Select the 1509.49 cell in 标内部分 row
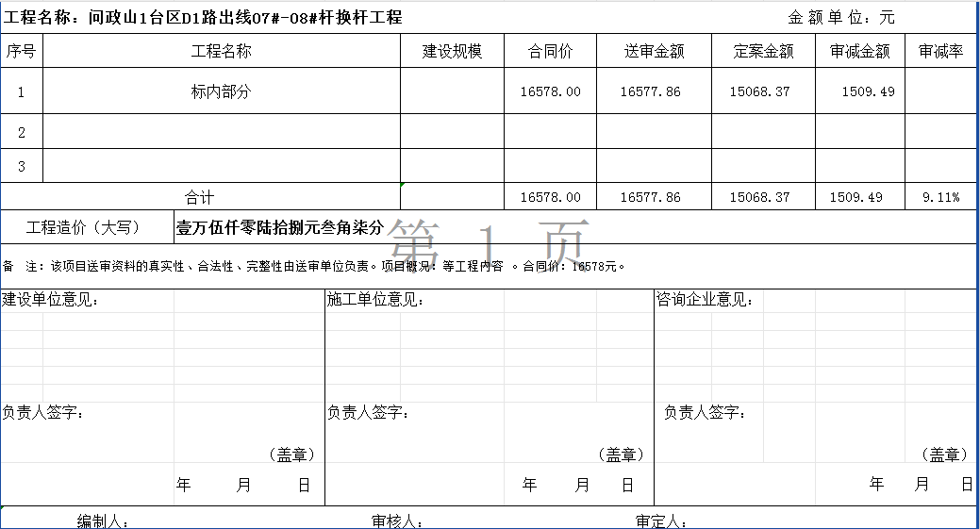 [x=859, y=91]
